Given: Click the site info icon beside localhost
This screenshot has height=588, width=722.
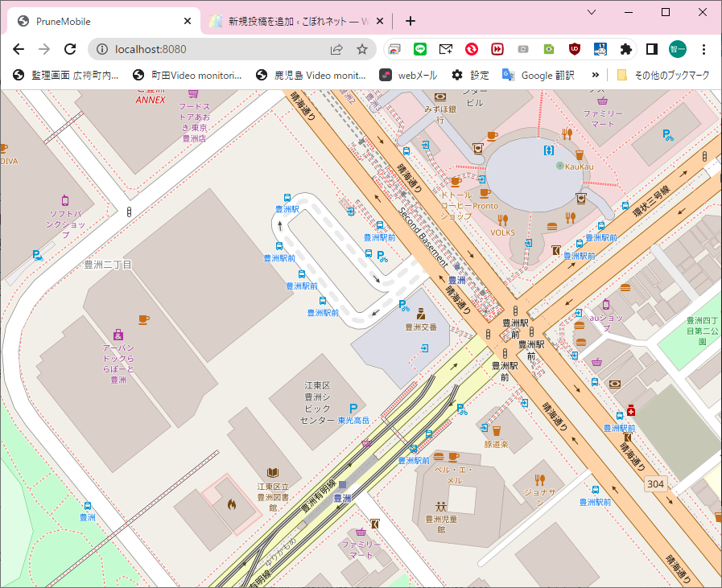Looking at the screenshot, I should coord(102,49).
